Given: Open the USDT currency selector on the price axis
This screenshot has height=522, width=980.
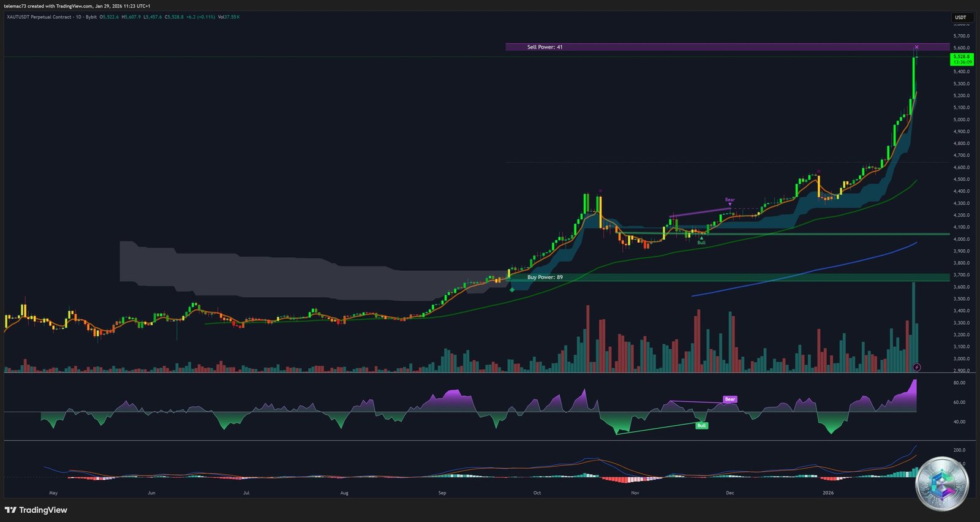Looking at the screenshot, I should click(960, 17).
